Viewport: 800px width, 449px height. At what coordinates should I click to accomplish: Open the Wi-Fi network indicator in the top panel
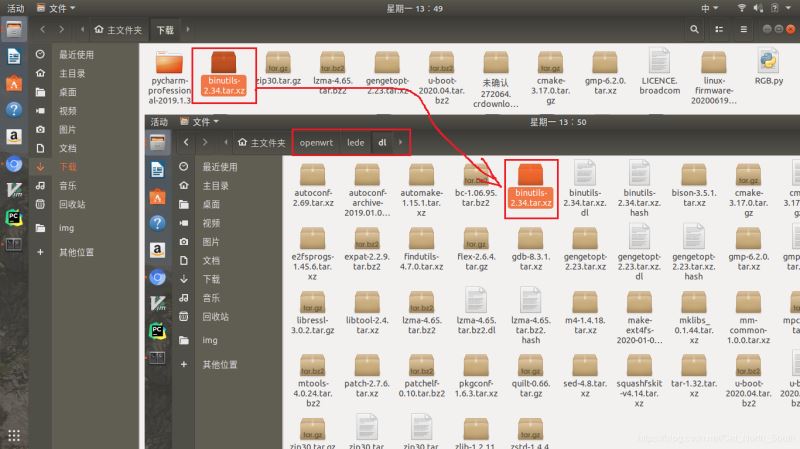point(742,7)
